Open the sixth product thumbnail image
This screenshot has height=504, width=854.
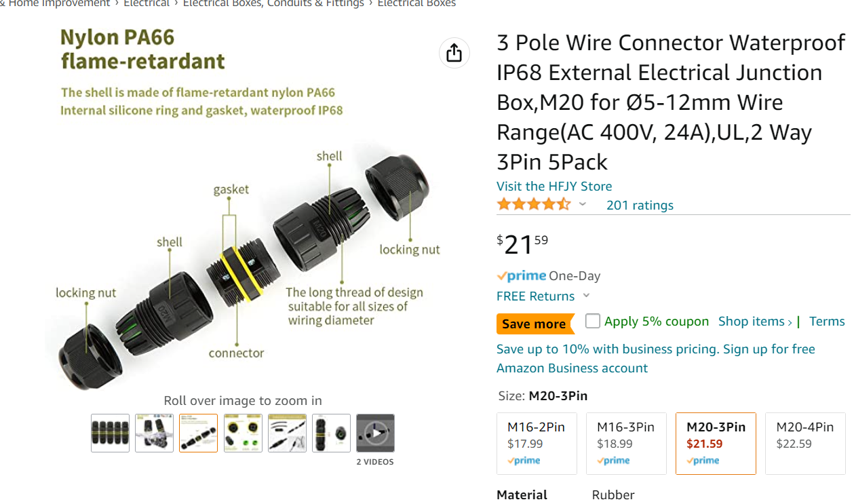click(331, 433)
